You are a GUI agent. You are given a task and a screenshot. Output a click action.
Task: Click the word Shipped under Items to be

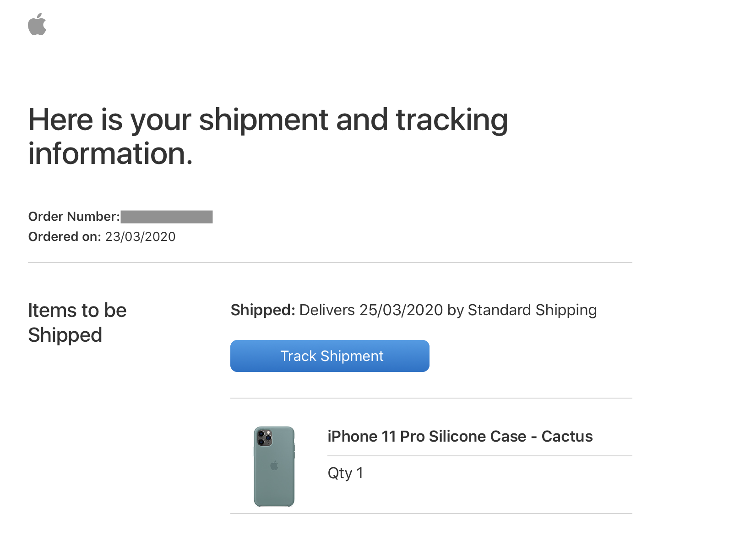pyautogui.click(x=65, y=335)
